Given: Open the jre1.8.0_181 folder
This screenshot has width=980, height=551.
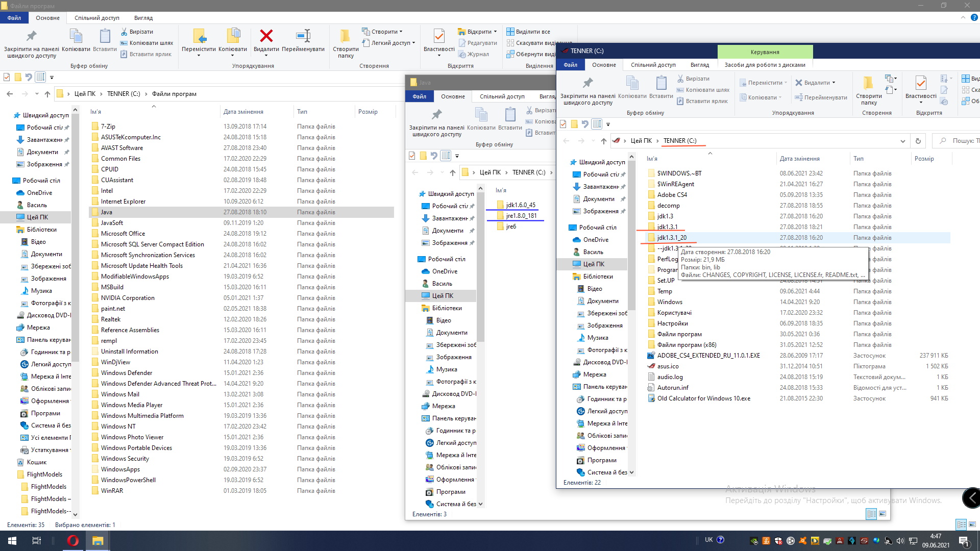Looking at the screenshot, I should (x=521, y=216).
